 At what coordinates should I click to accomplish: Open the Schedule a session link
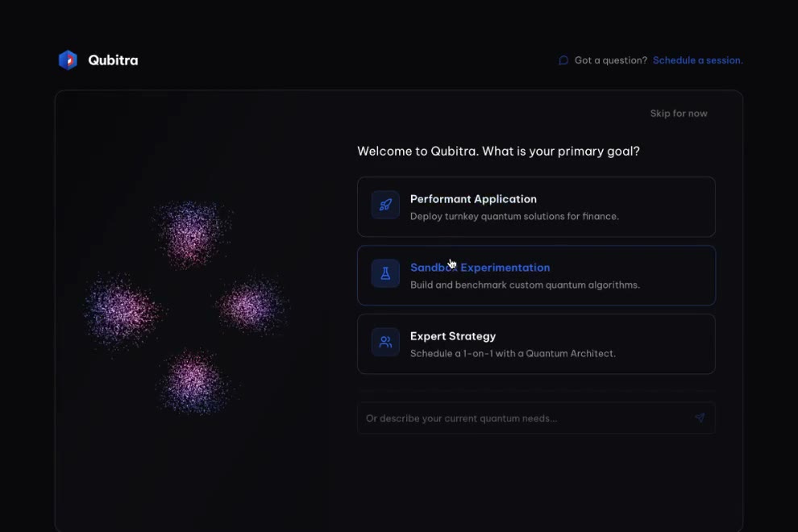[x=698, y=60]
